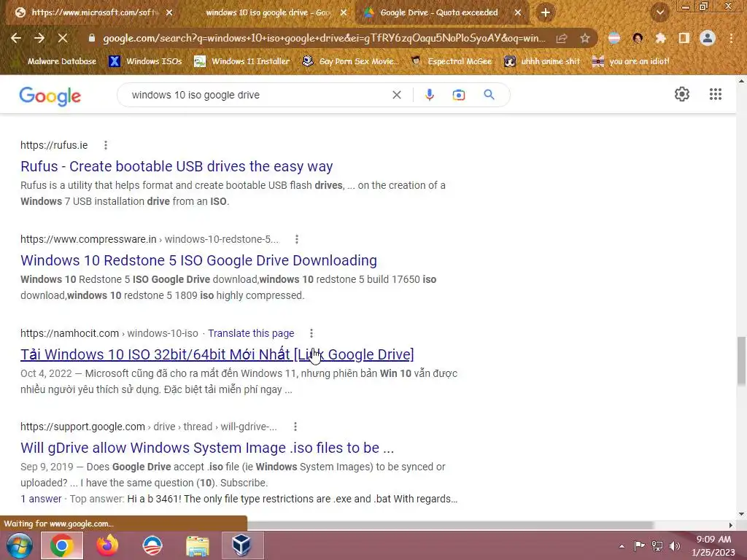Open more options for support.google.com result
Viewport: 747px width, 560px height.
[295, 427]
